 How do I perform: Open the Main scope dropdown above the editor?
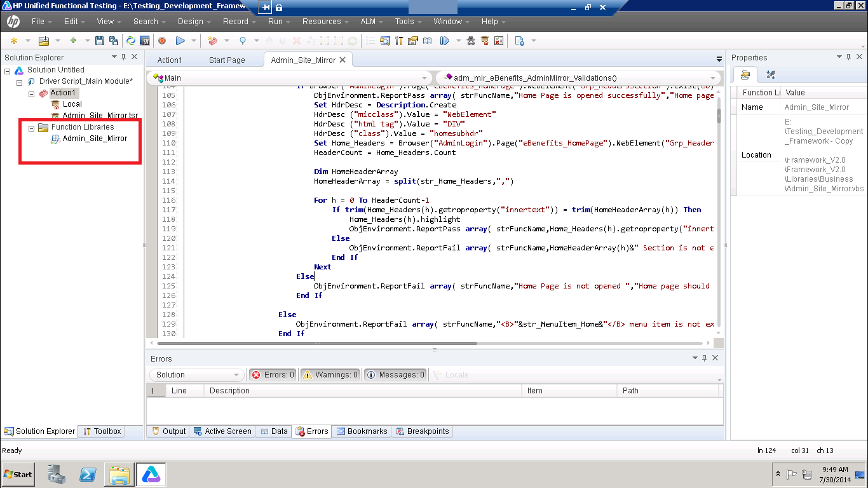(x=424, y=78)
